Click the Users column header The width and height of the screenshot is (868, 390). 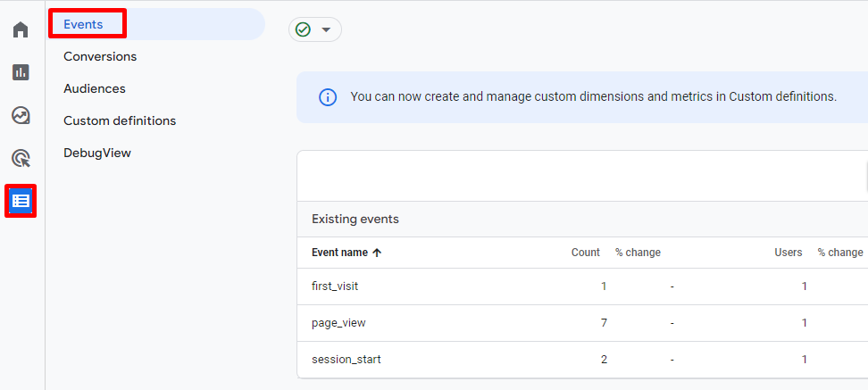(x=788, y=253)
